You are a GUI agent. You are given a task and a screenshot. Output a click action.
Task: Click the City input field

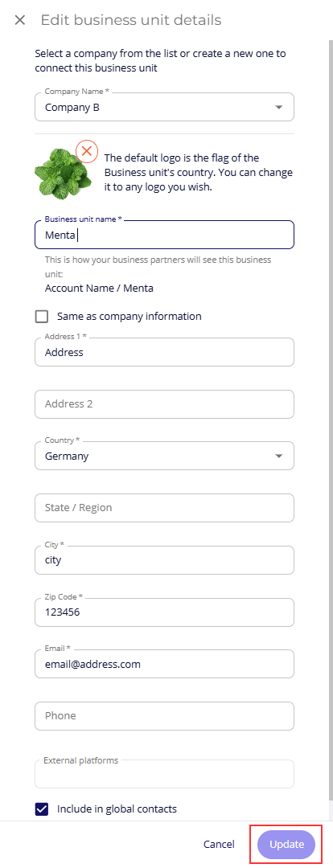click(164, 560)
